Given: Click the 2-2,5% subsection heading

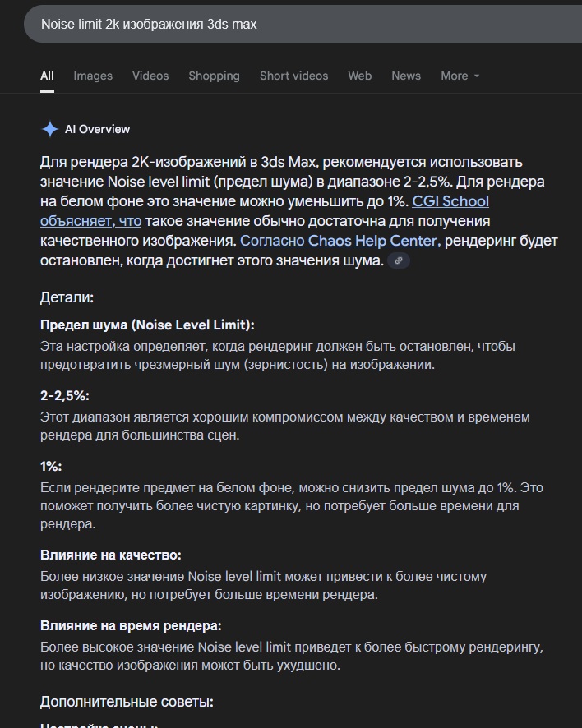Looking at the screenshot, I should point(65,395).
